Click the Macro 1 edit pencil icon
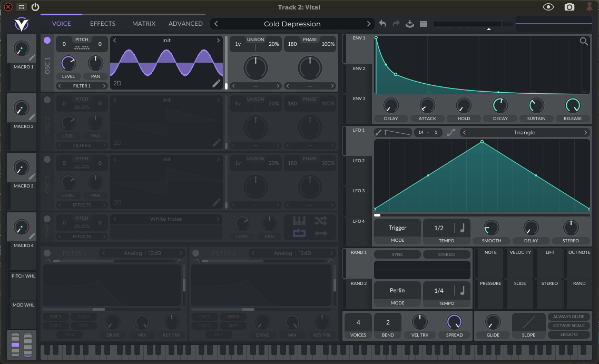599x364 pixels. click(32, 57)
